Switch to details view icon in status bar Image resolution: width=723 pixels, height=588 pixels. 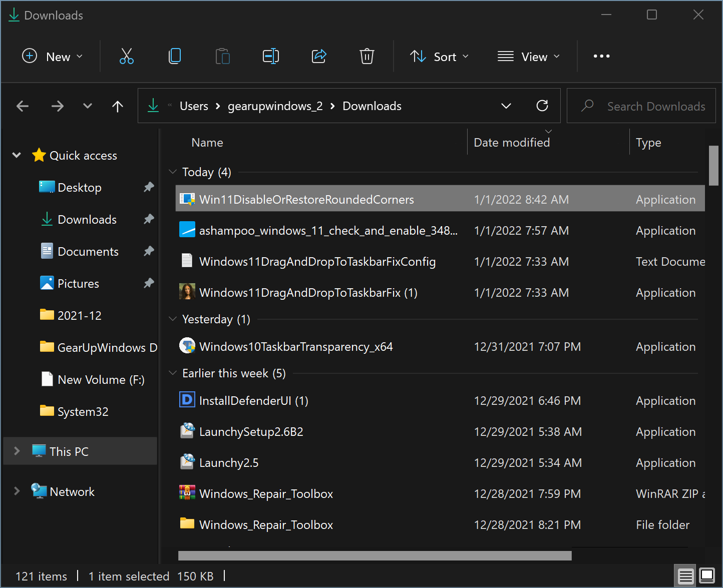[685, 576]
